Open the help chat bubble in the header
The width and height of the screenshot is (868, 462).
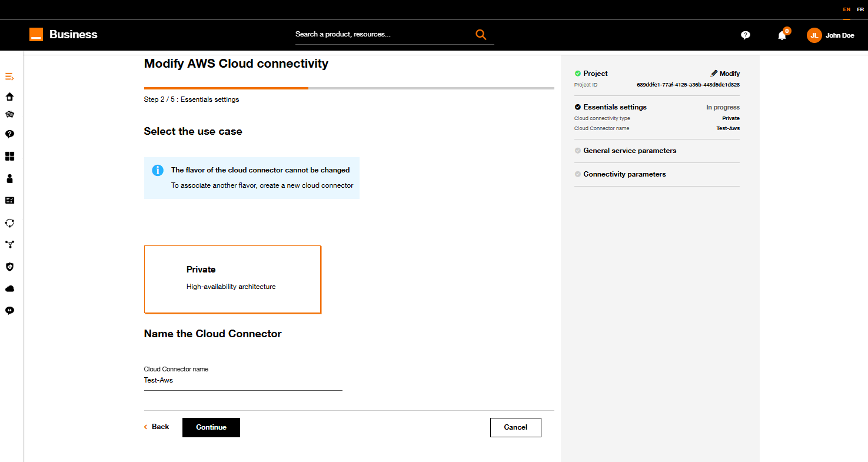746,35
